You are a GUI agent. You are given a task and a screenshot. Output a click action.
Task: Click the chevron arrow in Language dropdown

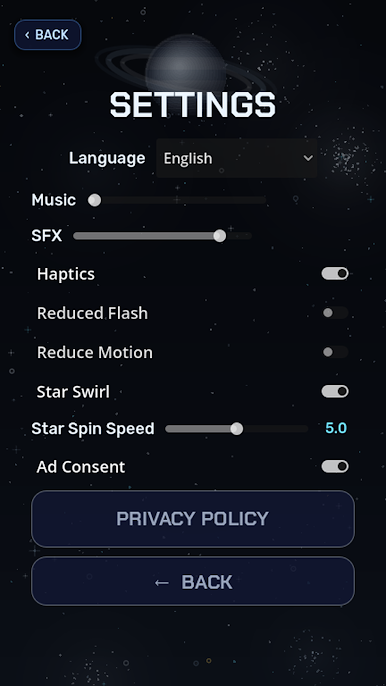click(x=308, y=158)
